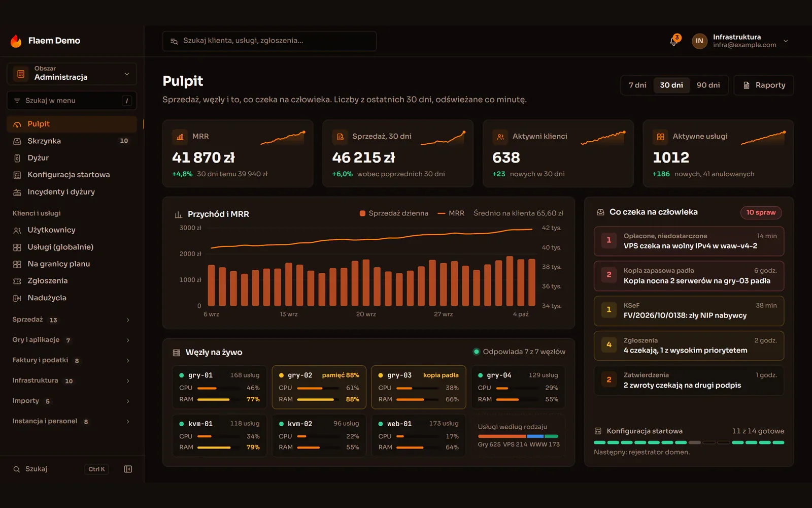Expand the Instancja i personel section
The width and height of the screenshot is (812, 508).
(72, 421)
